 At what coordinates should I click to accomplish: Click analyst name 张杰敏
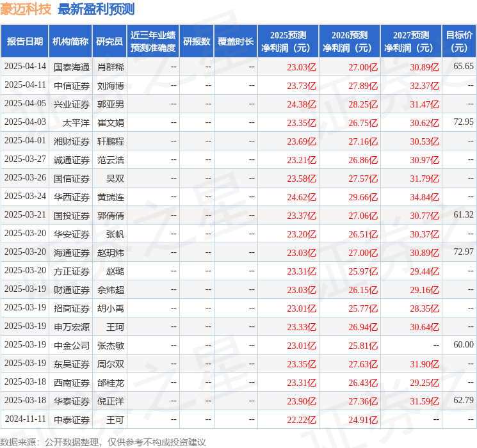pos(110,346)
